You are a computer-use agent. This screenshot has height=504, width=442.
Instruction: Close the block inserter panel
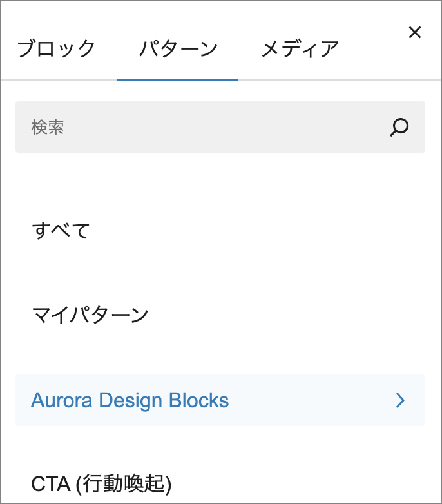click(415, 33)
